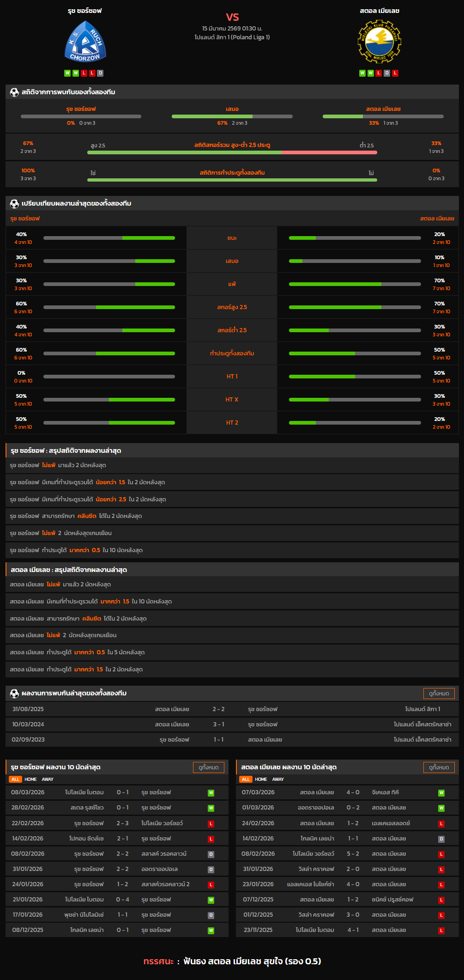
Task: Click the Ruch Chorzów team crest
Action: (85, 42)
